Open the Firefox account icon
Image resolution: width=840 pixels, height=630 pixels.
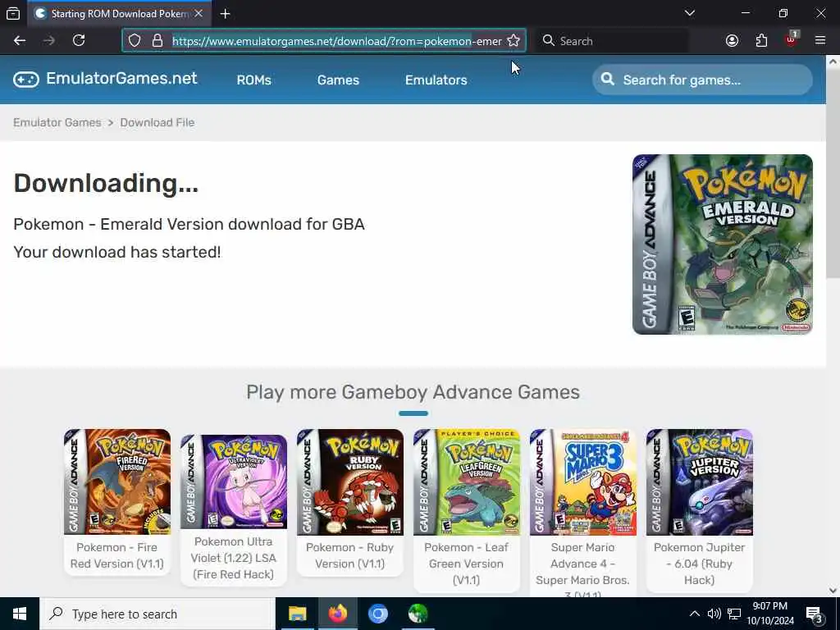pyautogui.click(x=732, y=41)
